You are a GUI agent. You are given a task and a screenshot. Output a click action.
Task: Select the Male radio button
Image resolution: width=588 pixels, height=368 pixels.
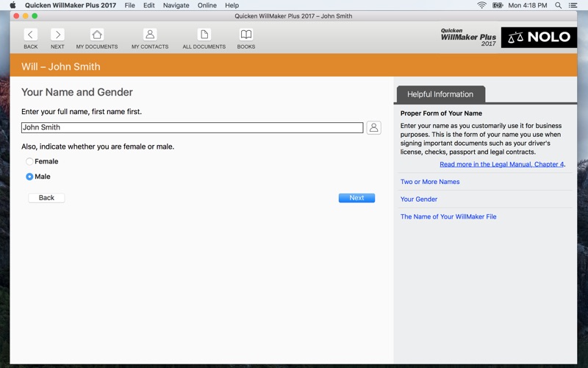pyautogui.click(x=29, y=177)
